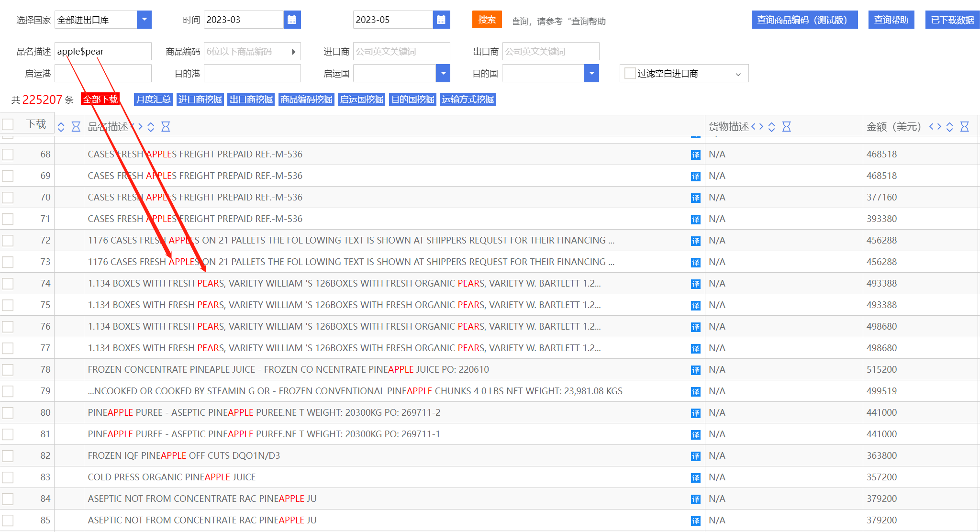Click the column width arrows in 货物描述 header
This screenshot has width=980, height=532.
click(757, 126)
